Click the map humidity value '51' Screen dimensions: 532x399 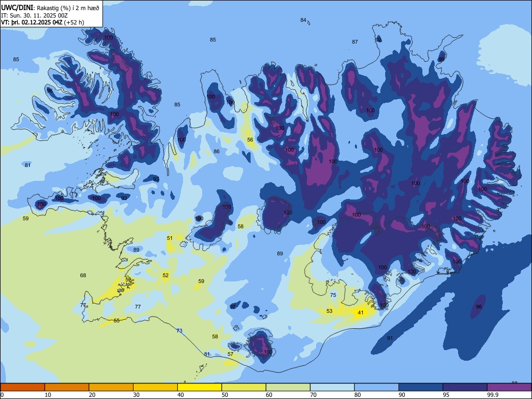170,238
